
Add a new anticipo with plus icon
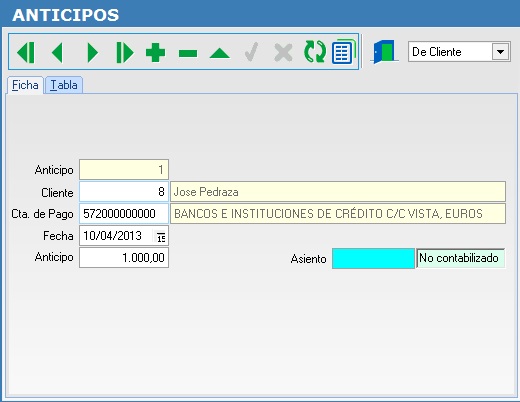pos(155,52)
